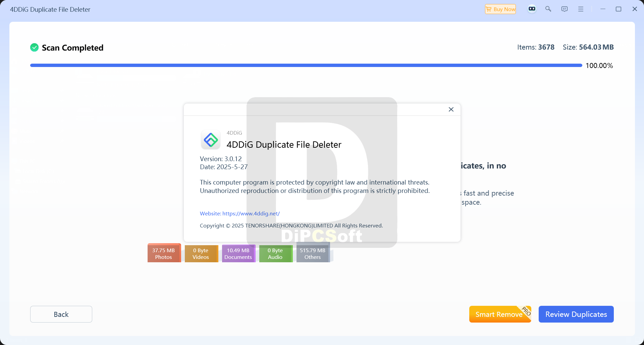The width and height of the screenshot is (644, 345).
Task: Open the feedback message icon
Action: coord(565,9)
